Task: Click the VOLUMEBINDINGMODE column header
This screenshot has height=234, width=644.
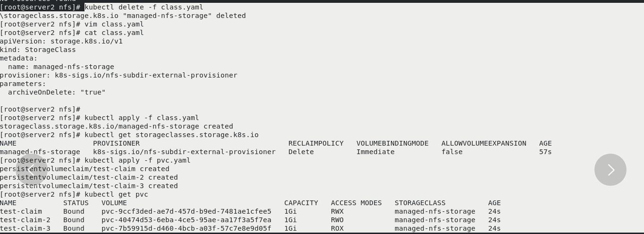Action: click(392, 143)
